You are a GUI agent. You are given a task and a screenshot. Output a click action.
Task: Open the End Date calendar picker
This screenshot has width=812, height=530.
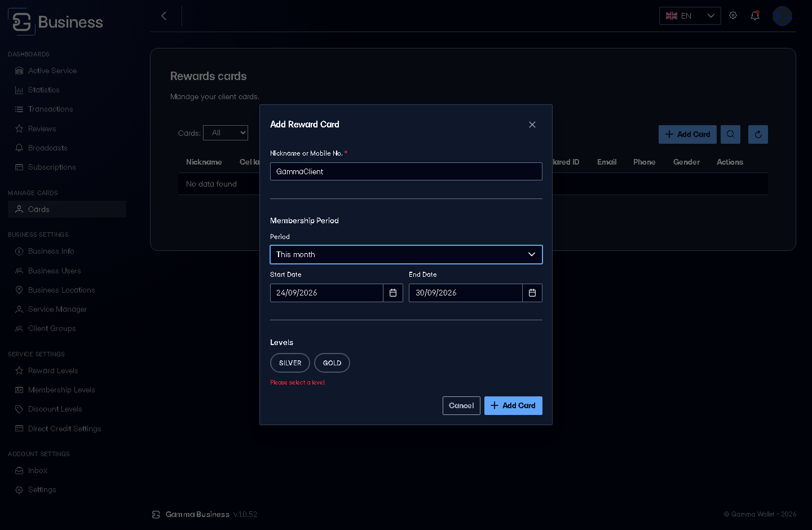(532, 293)
